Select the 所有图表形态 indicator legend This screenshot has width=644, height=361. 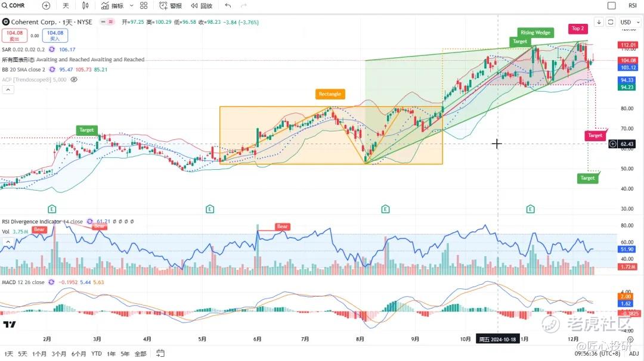tap(73, 60)
